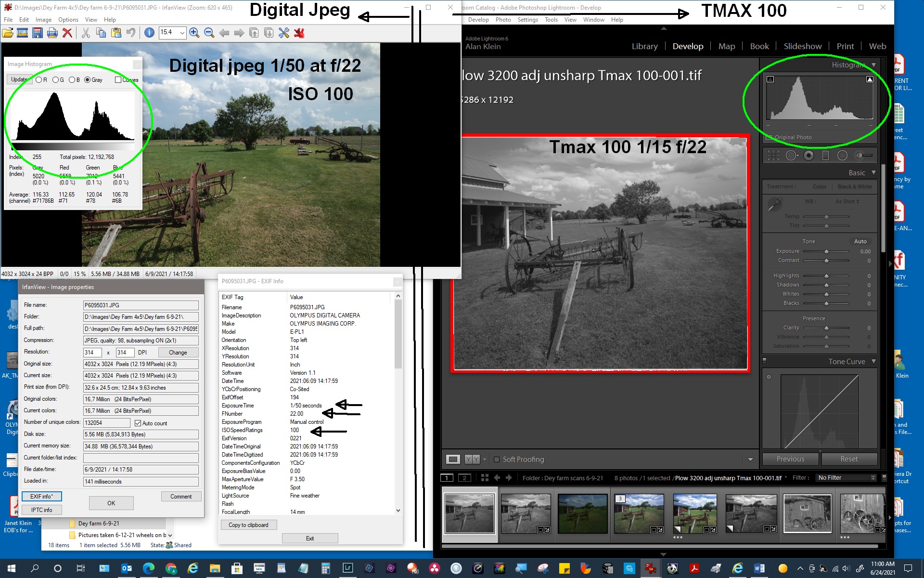Viewport: 924px width, 578px height.
Task: Select Lightroom Red Eye Correction tool
Action: click(x=809, y=155)
